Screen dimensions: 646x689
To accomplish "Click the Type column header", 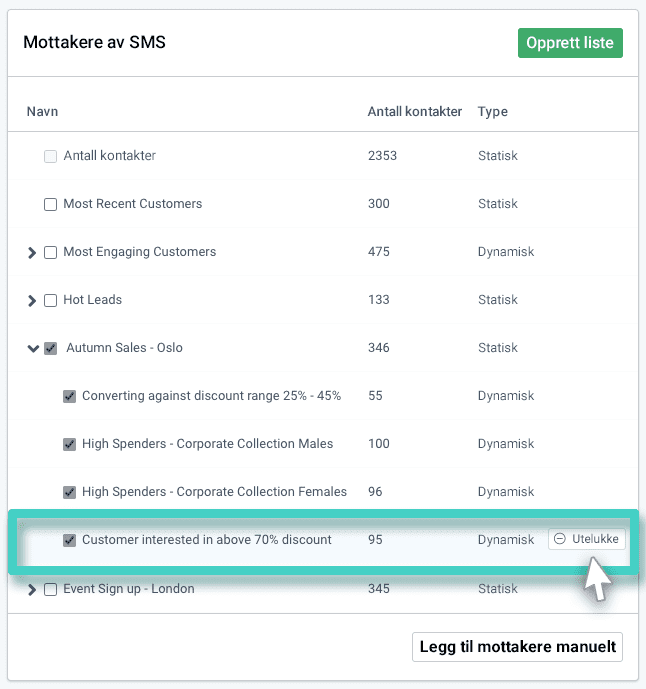I will tap(493, 112).
